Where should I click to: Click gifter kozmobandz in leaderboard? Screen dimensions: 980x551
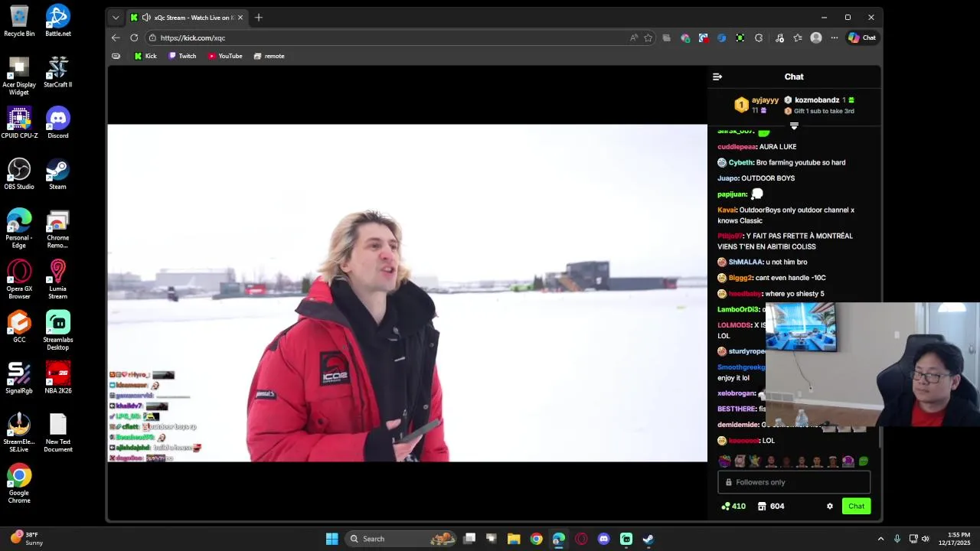817,100
